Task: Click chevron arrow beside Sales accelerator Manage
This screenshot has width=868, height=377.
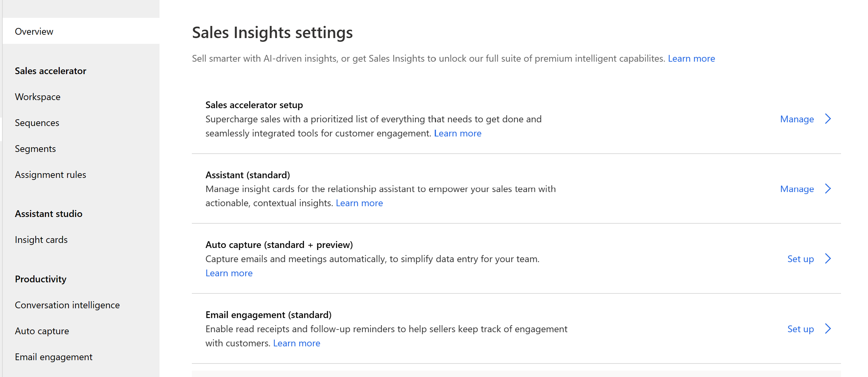Action: coord(828,119)
